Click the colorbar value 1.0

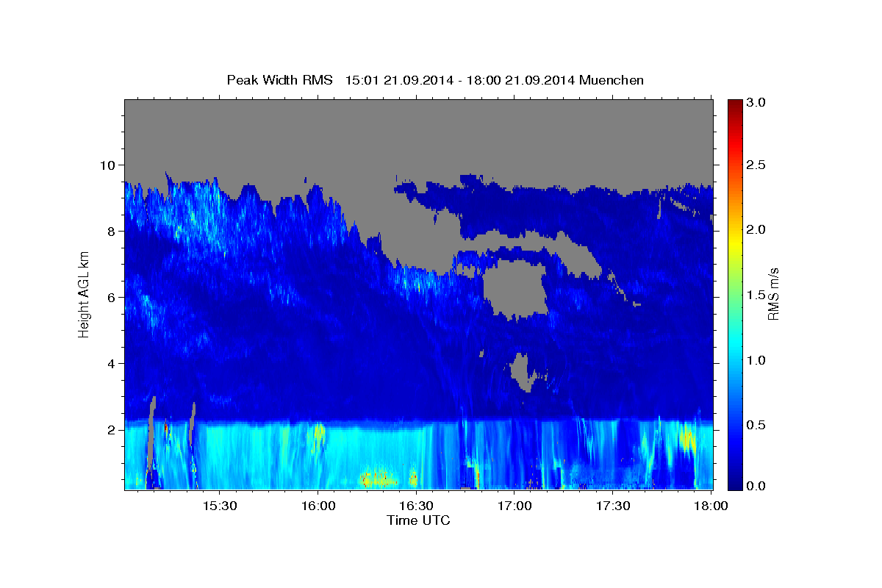756,359
